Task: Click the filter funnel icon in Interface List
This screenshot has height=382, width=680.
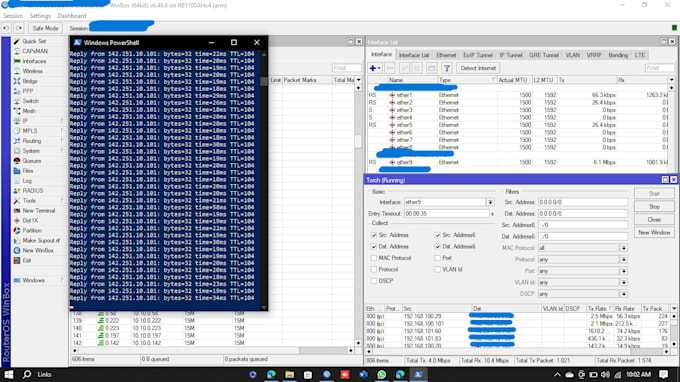Action: coord(447,68)
